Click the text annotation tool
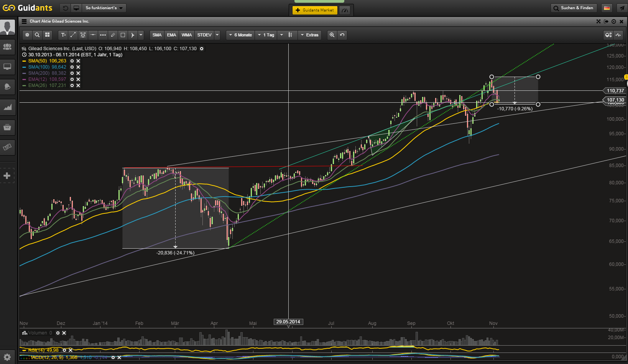 point(64,35)
